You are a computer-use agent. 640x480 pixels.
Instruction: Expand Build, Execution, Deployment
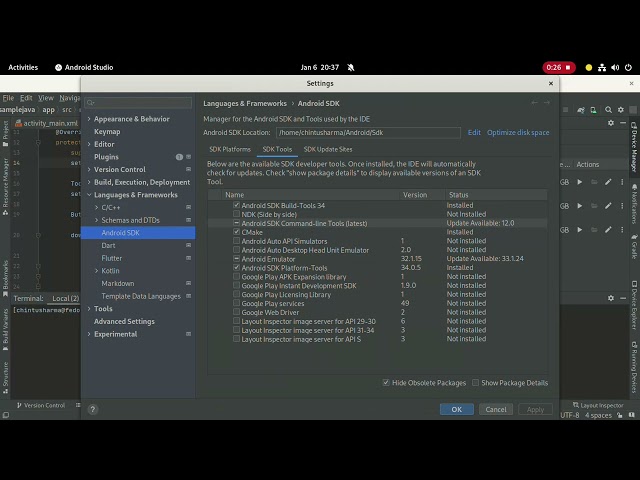(x=89, y=182)
